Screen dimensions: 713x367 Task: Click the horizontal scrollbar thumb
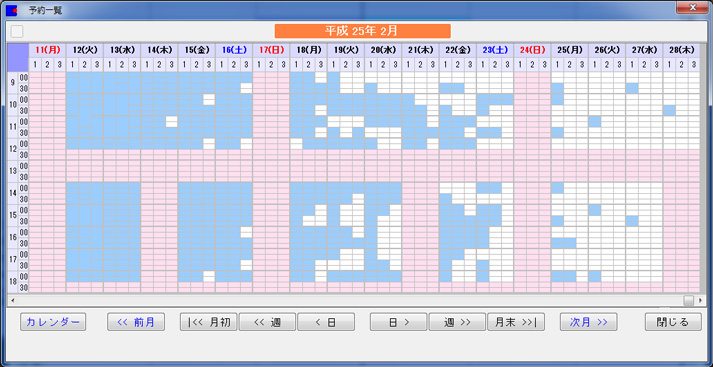(x=689, y=300)
